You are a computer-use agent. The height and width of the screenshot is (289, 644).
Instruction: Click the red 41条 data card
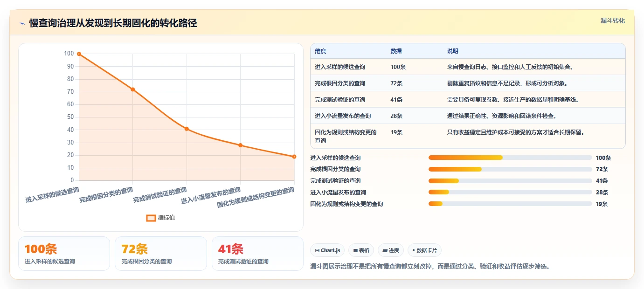pos(257,254)
